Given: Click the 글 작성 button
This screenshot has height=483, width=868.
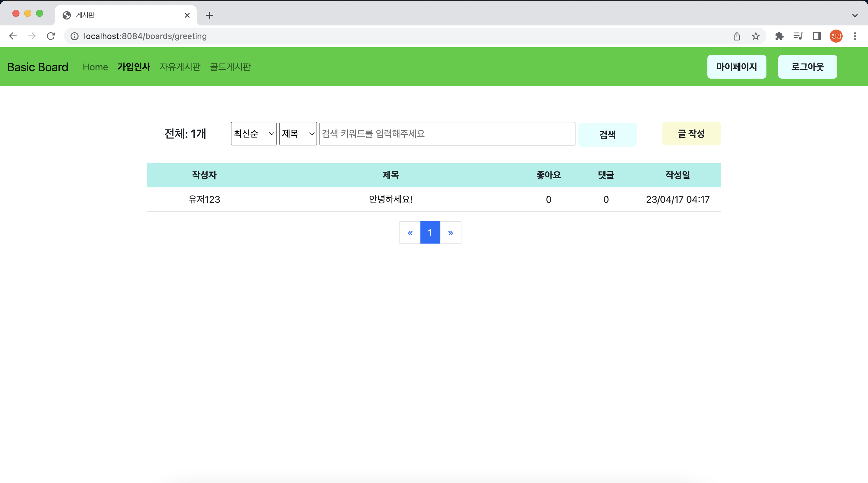Looking at the screenshot, I should click(691, 134).
